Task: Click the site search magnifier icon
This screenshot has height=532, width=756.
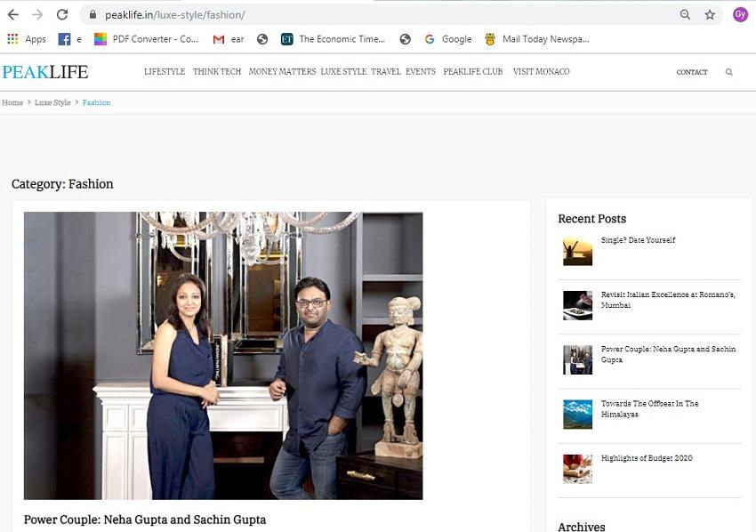Action: click(729, 72)
